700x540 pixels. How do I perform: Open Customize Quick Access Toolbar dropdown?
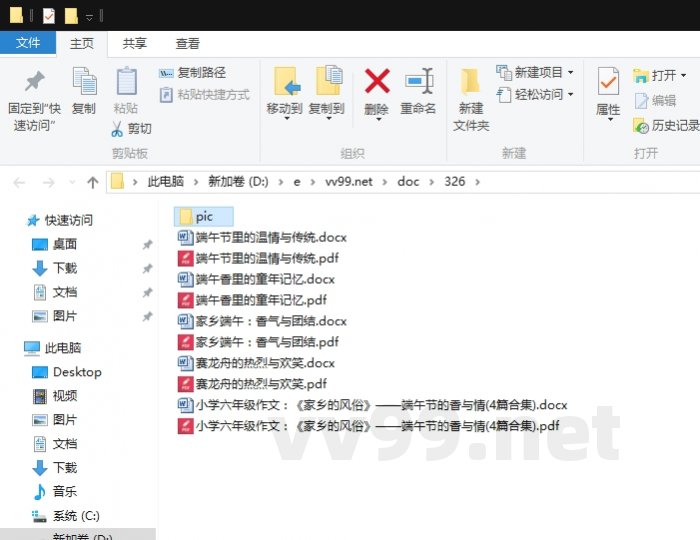(x=89, y=17)
